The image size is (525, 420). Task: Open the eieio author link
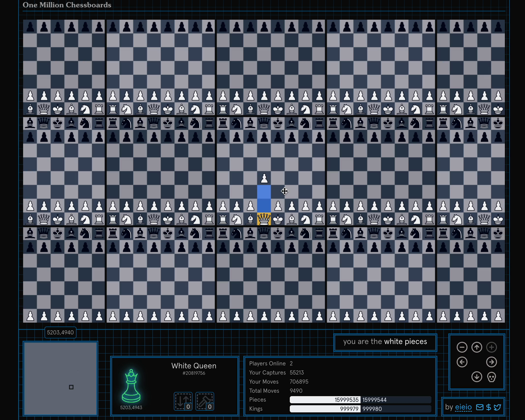(463, 407)
